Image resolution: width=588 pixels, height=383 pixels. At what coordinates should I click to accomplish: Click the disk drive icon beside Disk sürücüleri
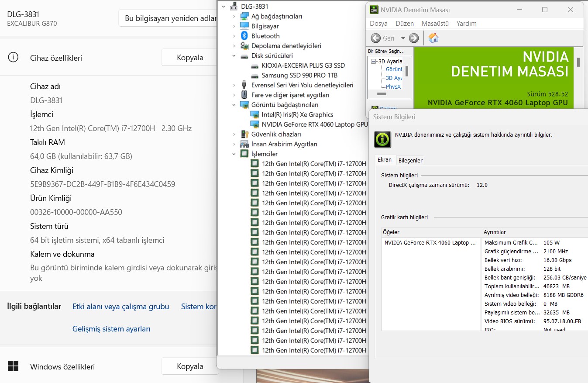(244, 56)
